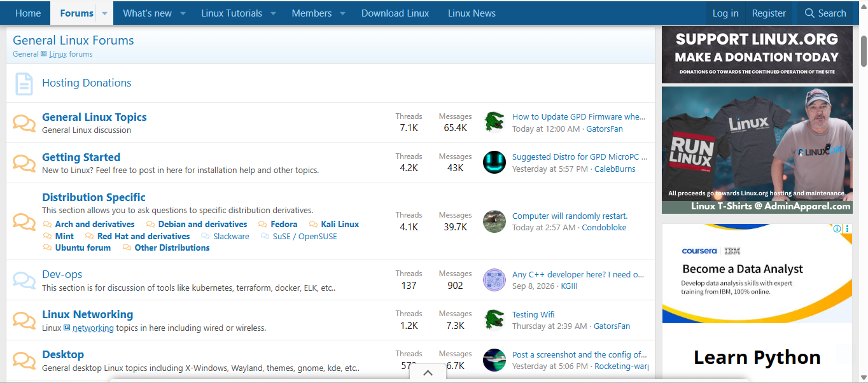Click bubble icon beside Other Distributions
This screenshot has height=383, width=868.
127,248
